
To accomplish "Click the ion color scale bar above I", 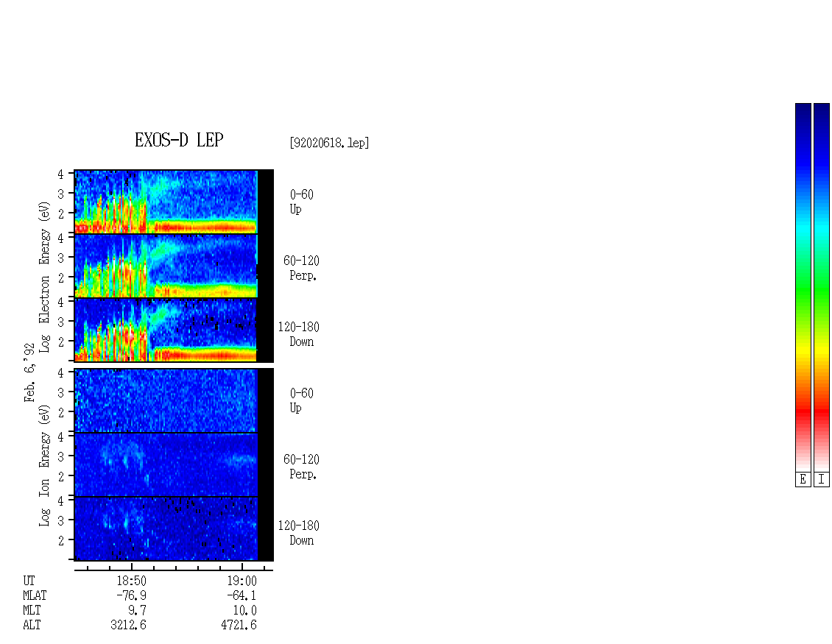I will pyautogui.click(x=822, y=287).
